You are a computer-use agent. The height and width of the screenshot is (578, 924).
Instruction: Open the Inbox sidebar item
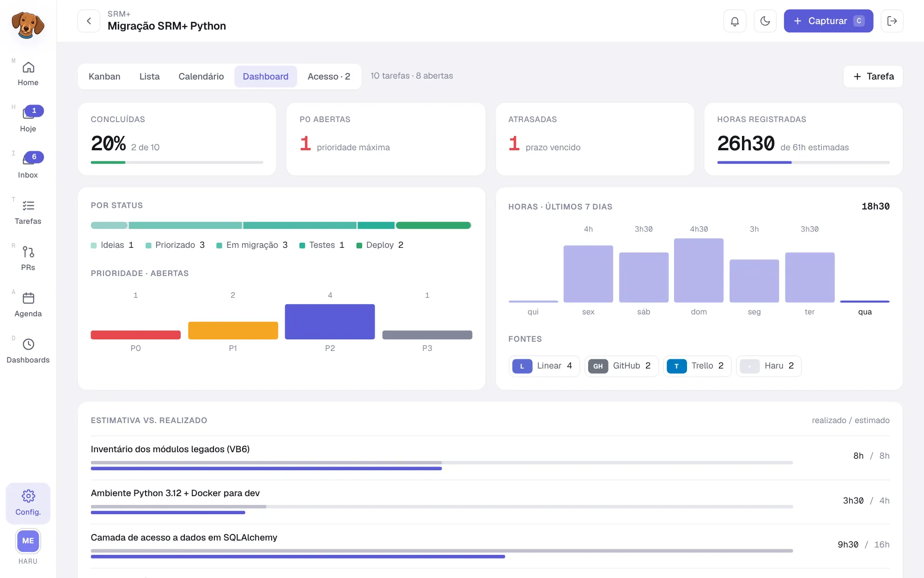pyautogui.click(x=28, y=166)
